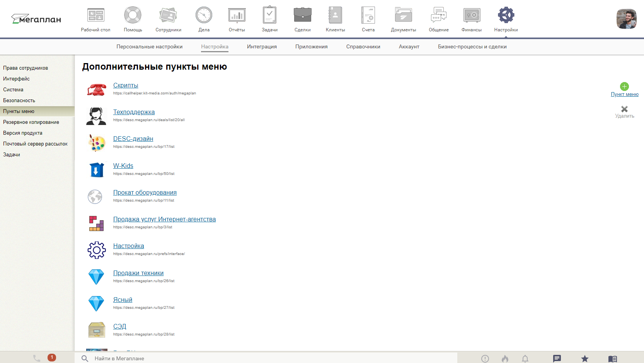Viewport: 644px width, 363px height.
Task: Click the paint palette icon for DESC-дизайн
Action: click(x=96, y=143)
